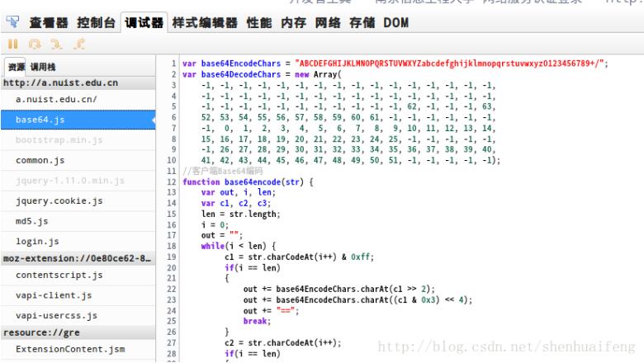644x363 pixels.
Task: Open the Inspector (查看器) tab
Action: click(x=49, y=22)
